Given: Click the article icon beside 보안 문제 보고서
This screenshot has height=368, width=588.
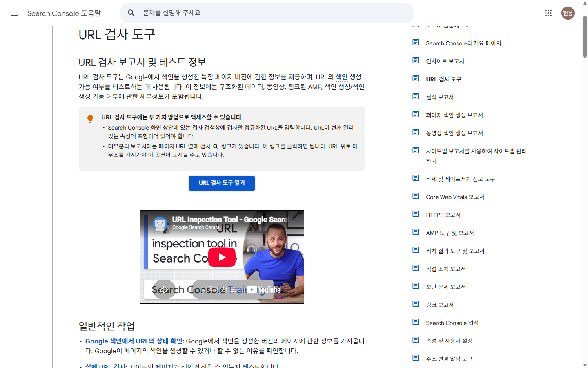Looking at the screenshot, I should 416,286.
